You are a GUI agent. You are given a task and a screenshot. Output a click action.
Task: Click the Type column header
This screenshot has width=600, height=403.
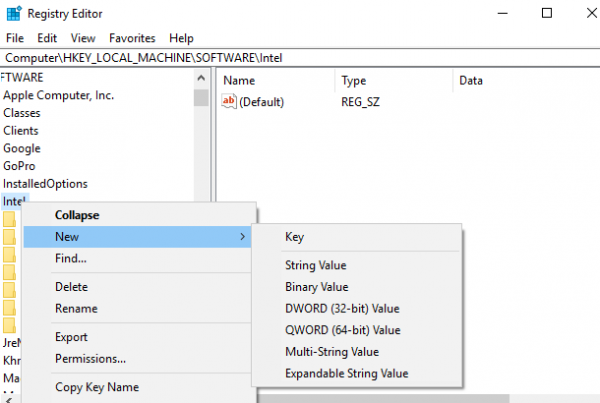click(354, 79)
